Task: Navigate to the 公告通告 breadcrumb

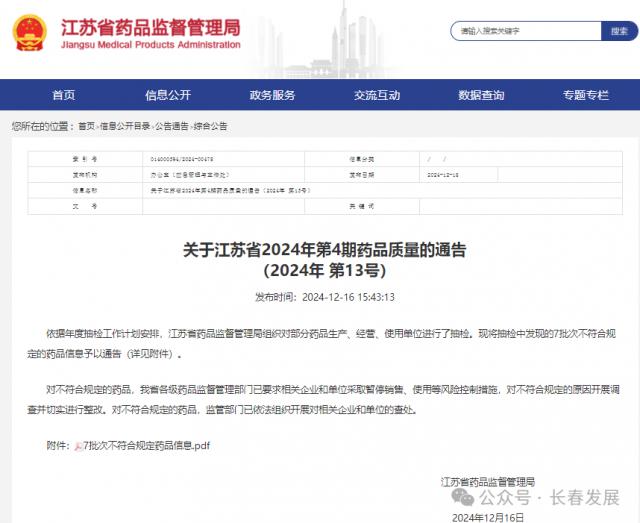Action: point(170,126)
